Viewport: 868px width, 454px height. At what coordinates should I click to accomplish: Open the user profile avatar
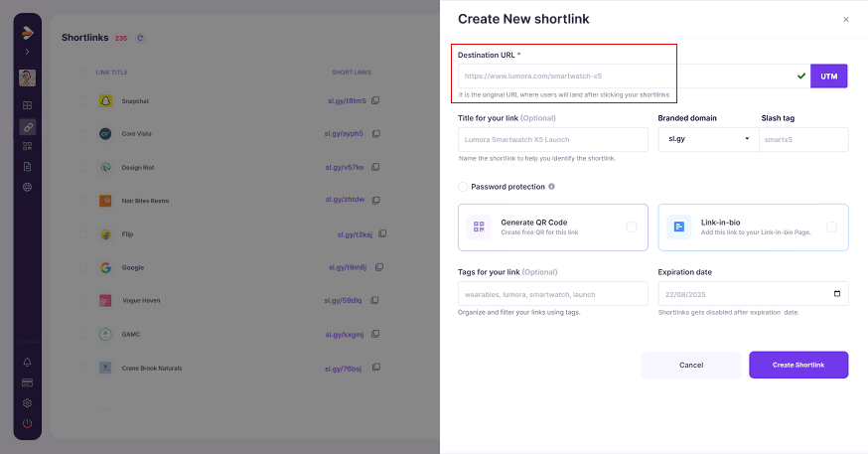pos(27,77)
